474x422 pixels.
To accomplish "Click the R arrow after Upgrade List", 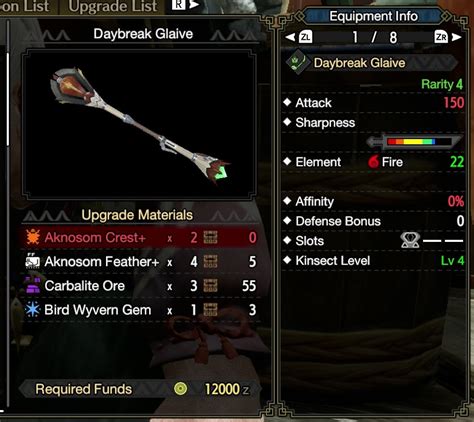I will pos(186,4).
